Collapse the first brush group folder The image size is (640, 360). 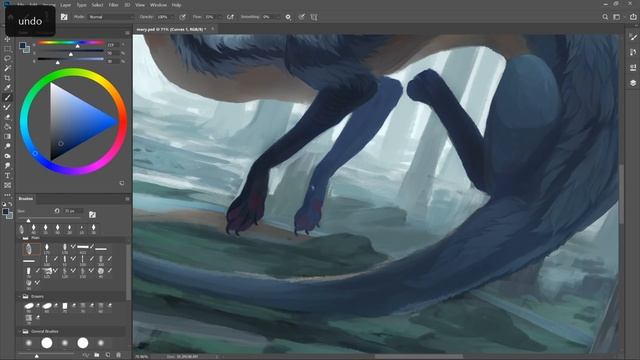pyautogui.click(x=20, y=238)
